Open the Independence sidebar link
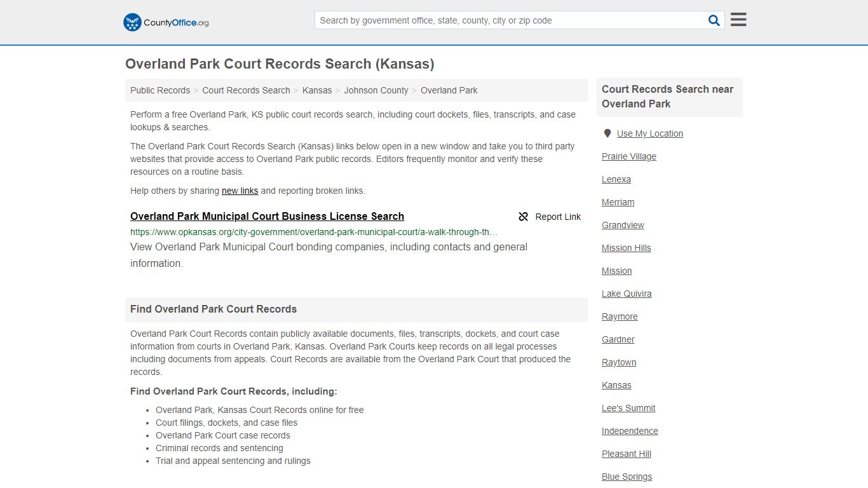Image resolution: width=868 pixels, height=488 pixels. pos(630,431)
